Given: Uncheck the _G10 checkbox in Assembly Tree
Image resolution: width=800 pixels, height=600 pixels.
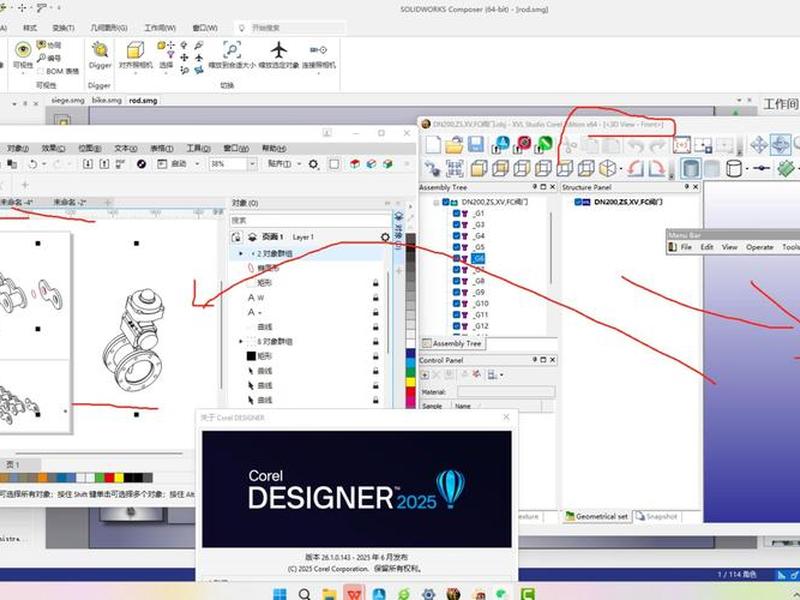Looking at the screenshot, I should (457, 304).
